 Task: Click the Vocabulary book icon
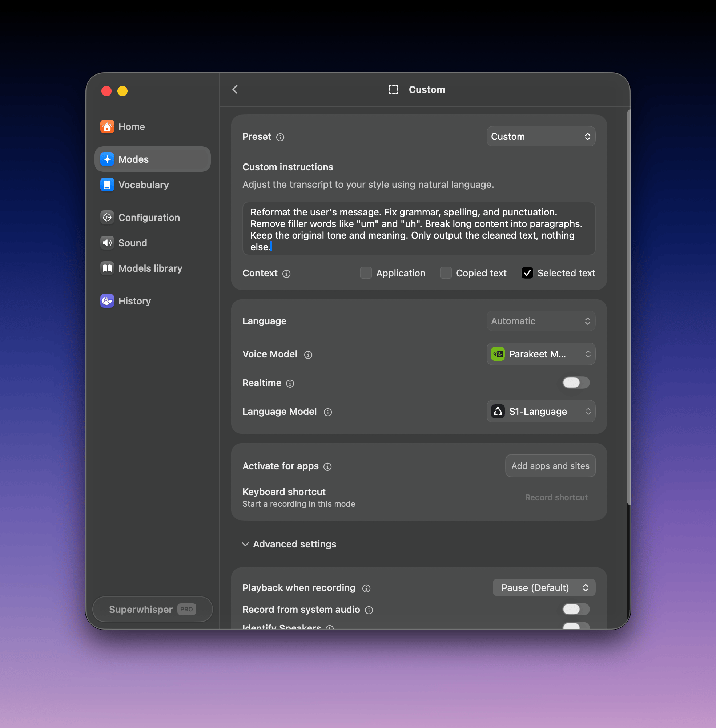pos(107,185)
